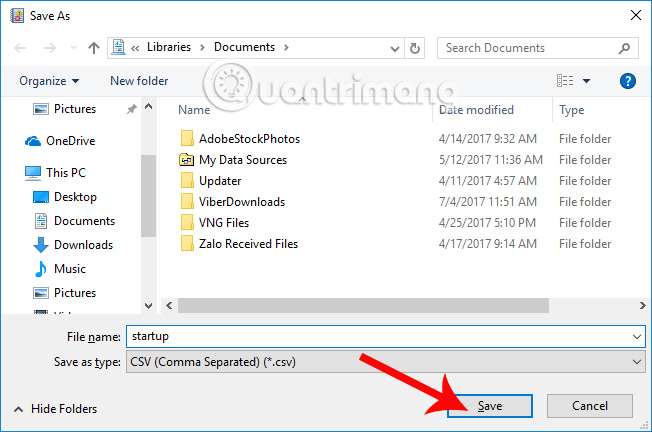This screenshot has width=652, height=432.
Task: Click the This PC monitor icon
Action: [x=33, y=173]
